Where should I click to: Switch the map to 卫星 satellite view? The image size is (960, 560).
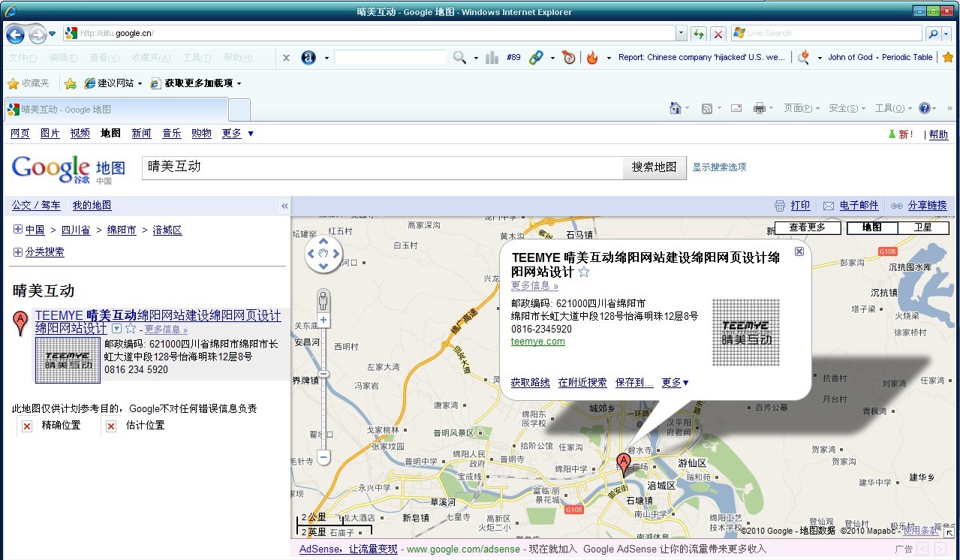pyautogui.click(x=922, y=227)
